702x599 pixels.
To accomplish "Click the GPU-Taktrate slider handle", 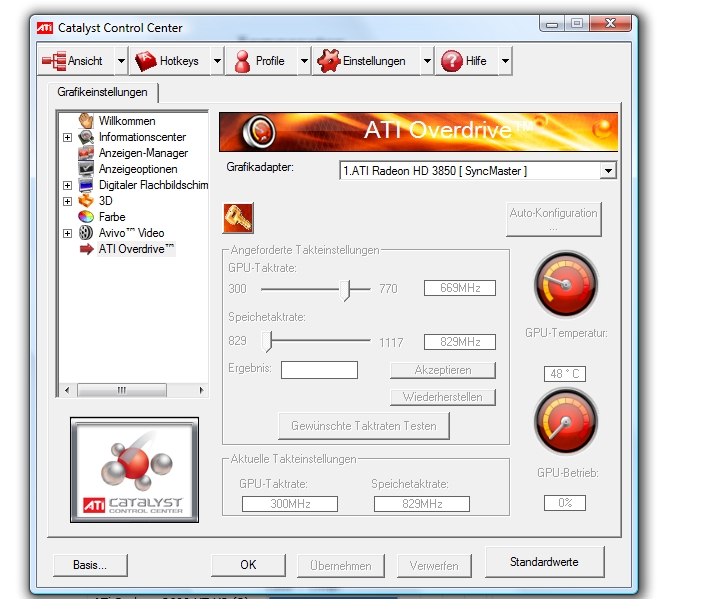I will [x=344, y=290].
